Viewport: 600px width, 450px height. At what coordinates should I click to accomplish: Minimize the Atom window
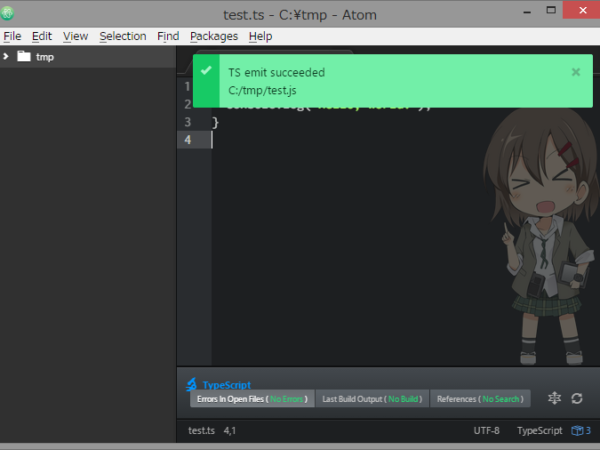[527, 12]
